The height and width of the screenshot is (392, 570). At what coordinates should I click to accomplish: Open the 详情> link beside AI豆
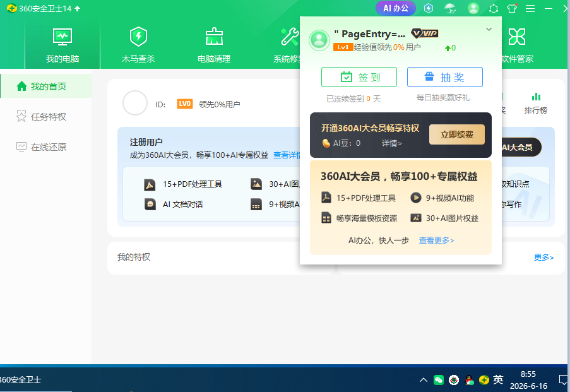(x=391, y=143)
